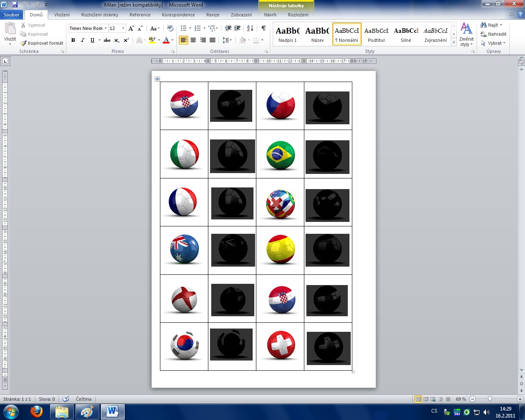The height and width of the screenshot is (420, 525).
Task: Click the Save icon in quick access toolbar
Action: tap(15, 5)
